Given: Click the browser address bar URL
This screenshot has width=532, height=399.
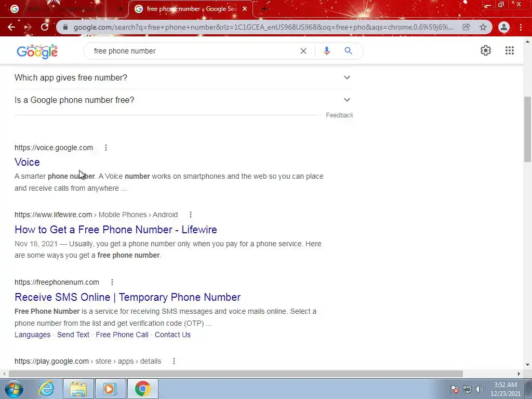Looking at the screenshot, I should pyautogui.click(x=263, y=27).
